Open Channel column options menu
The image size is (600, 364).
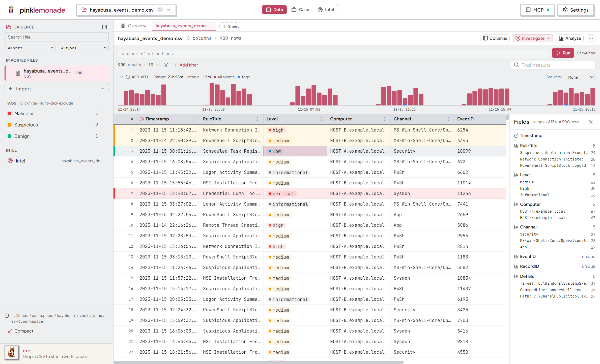coord(448,119)
